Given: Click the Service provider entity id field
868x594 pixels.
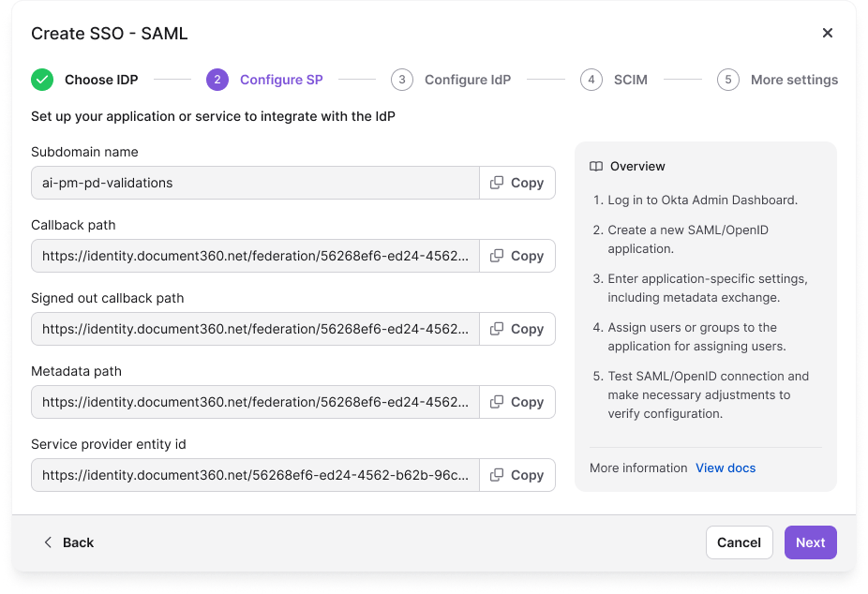Looking at the screenshot, I should [255, 474].
